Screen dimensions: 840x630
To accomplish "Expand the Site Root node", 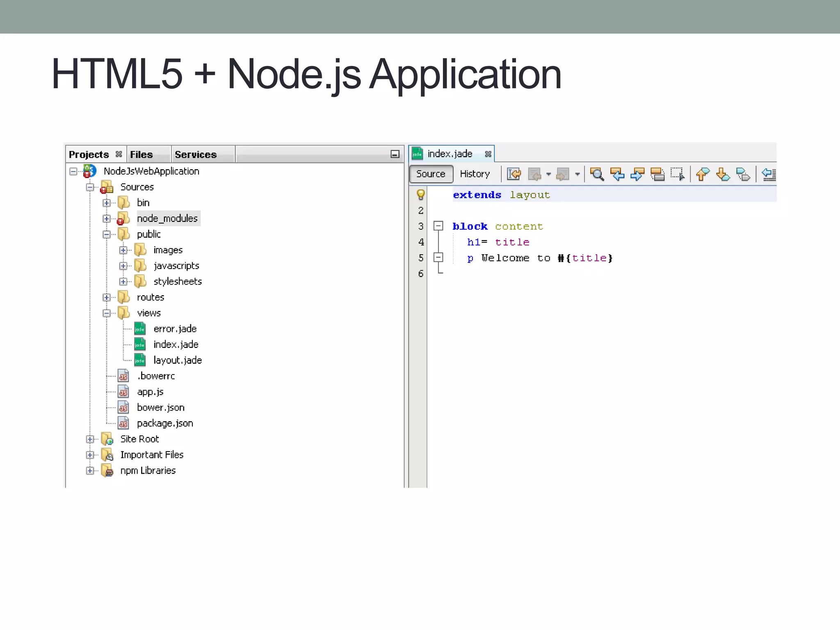I will 90,439.
